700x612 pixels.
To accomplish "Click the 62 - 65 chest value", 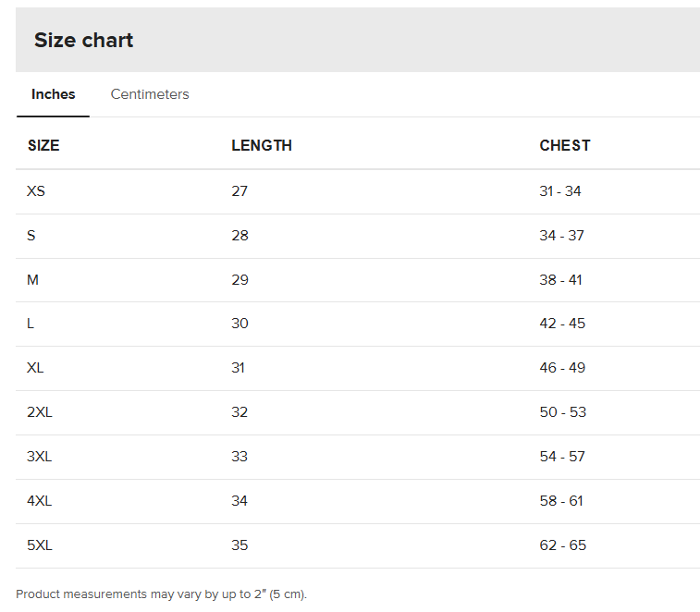I will [563, 545].
